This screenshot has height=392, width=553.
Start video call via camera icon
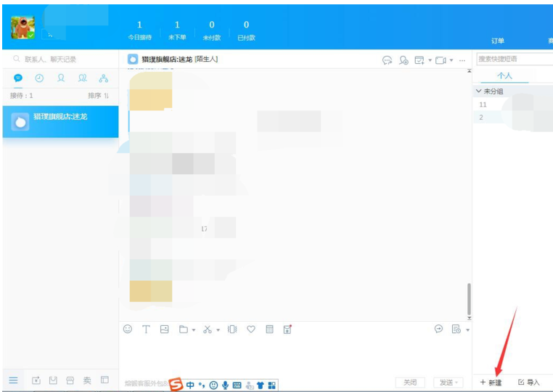[441, 60]
